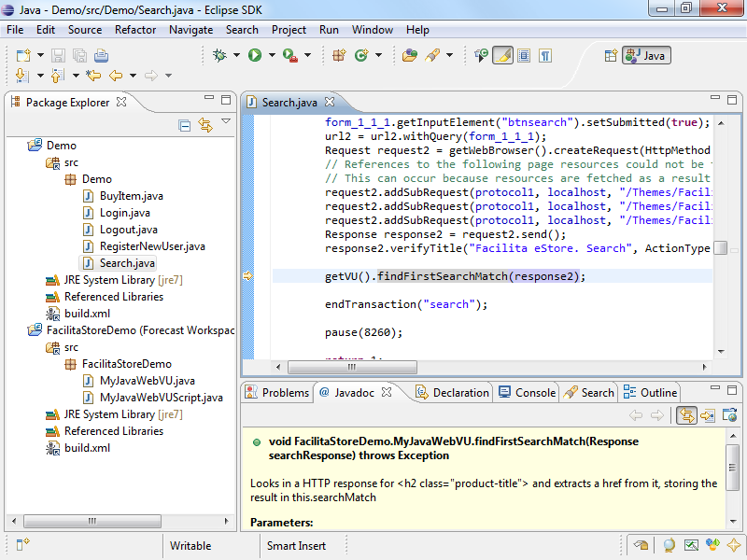This screenshot has height=560, width=747.
Task: Close the Search.java editor tab
Action: pyautogui.click(x=330, y=102)
